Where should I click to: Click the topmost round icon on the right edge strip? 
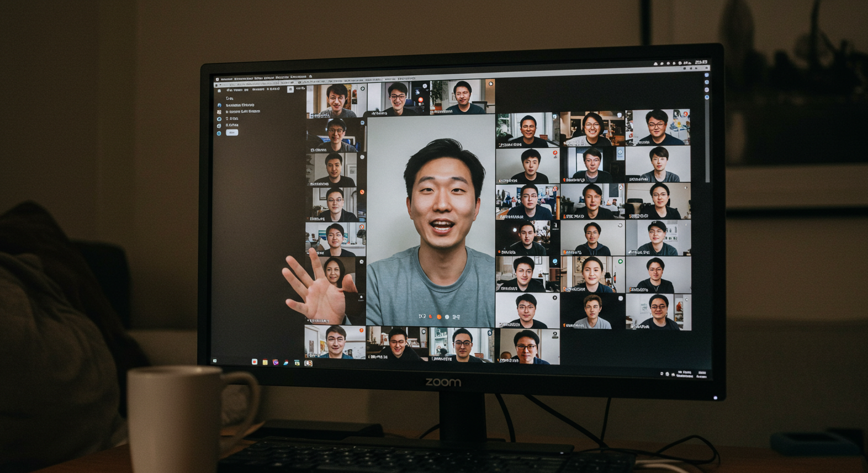pos(706,75)
